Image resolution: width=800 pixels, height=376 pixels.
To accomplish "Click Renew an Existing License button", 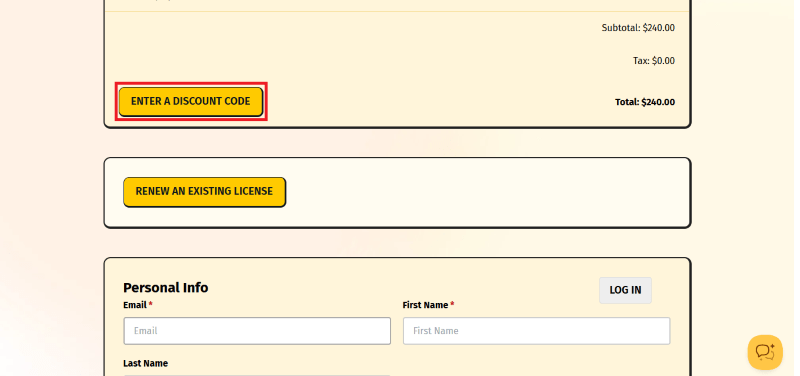I will click(x=205, y=192).
